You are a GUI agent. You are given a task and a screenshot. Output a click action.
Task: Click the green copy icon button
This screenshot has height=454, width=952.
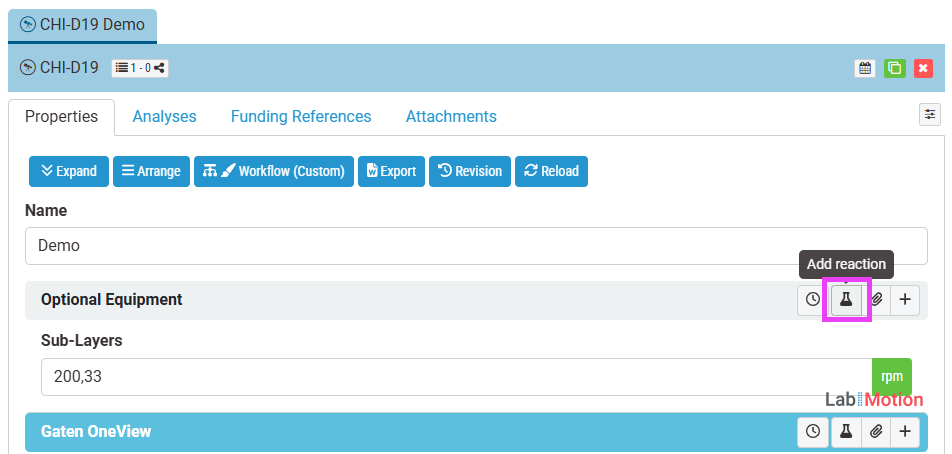pos(894,68)
